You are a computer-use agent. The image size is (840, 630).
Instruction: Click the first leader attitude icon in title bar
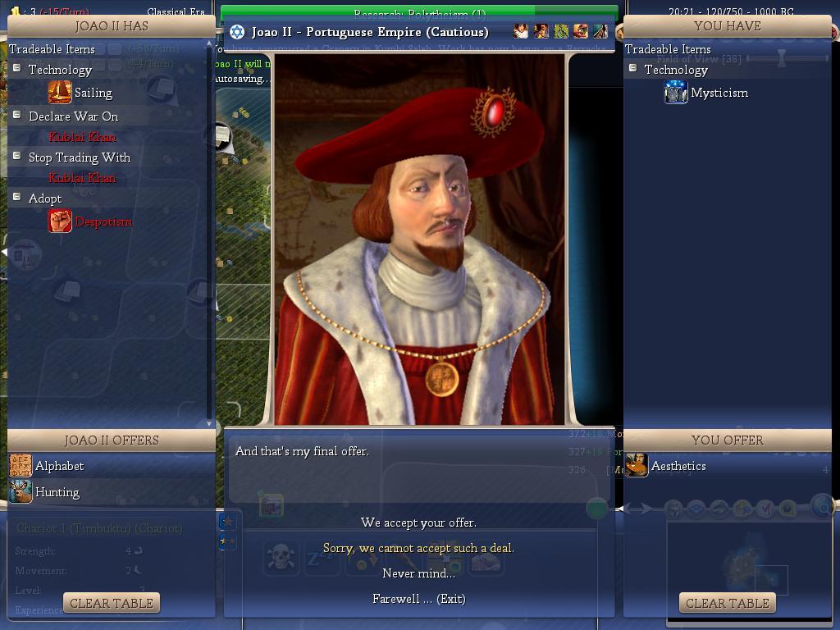[521, 31]
